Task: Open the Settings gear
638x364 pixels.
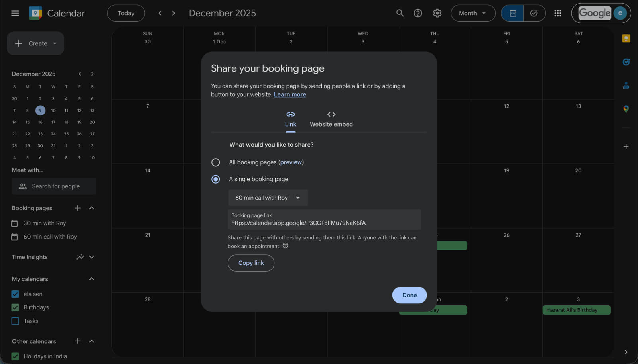Action: 437,13
